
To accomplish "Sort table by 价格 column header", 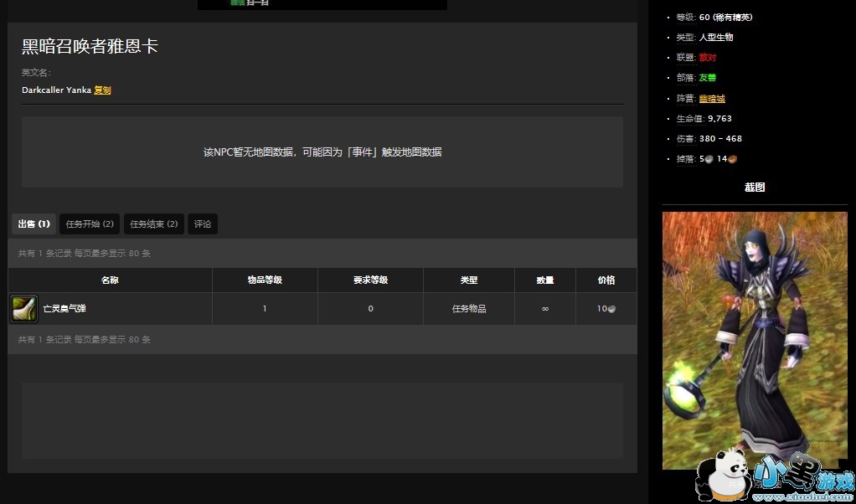I will coord(606,280).
